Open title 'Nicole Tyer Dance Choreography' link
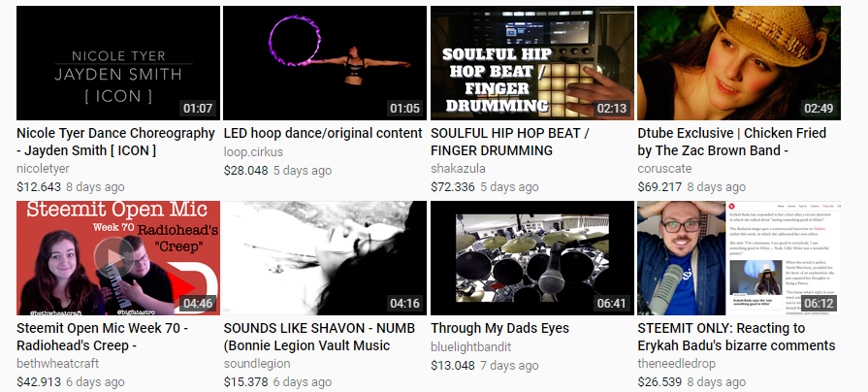 point(115,142)
